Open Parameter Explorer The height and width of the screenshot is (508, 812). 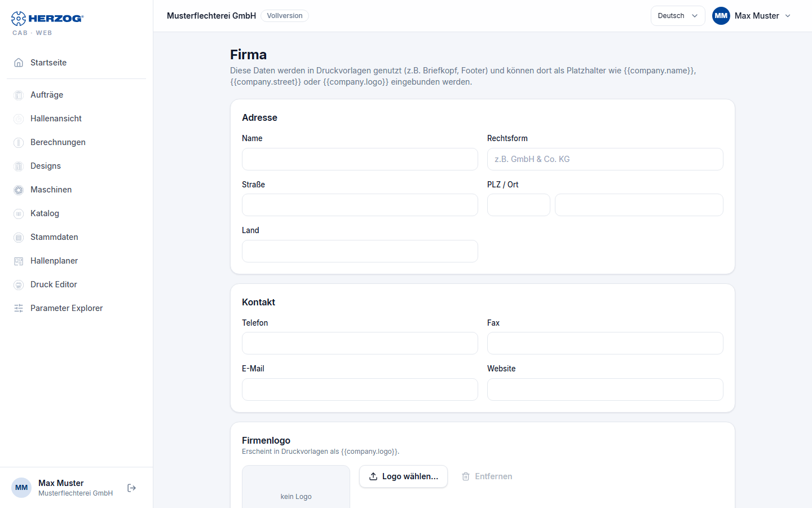tap(77, 308)
